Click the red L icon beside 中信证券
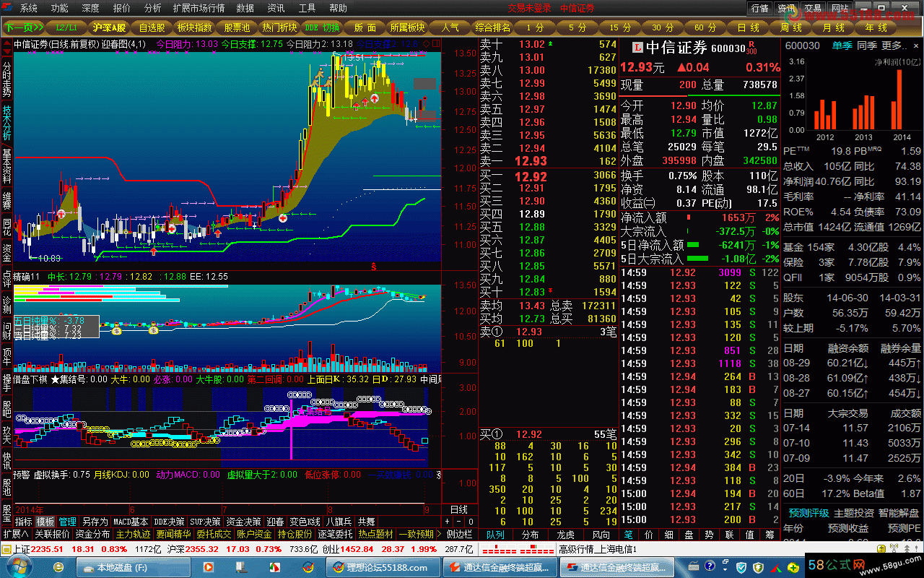 click(x=637, y=48)
